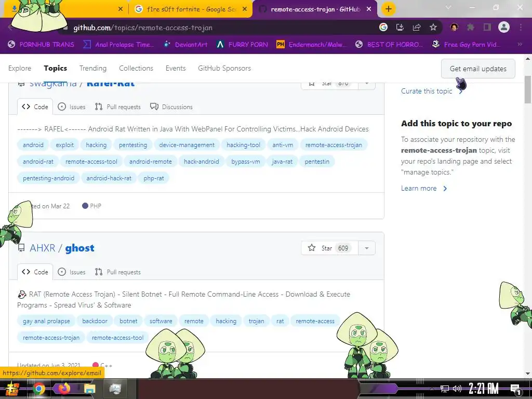Image resolution: width=532 pixels, height=399 pixels.
Task: Select the Topics navigation item
Action: [55, 68]
